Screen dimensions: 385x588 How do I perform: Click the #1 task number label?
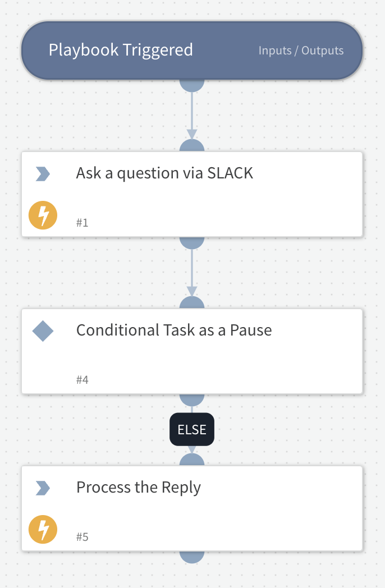click(x=82, y=222)
